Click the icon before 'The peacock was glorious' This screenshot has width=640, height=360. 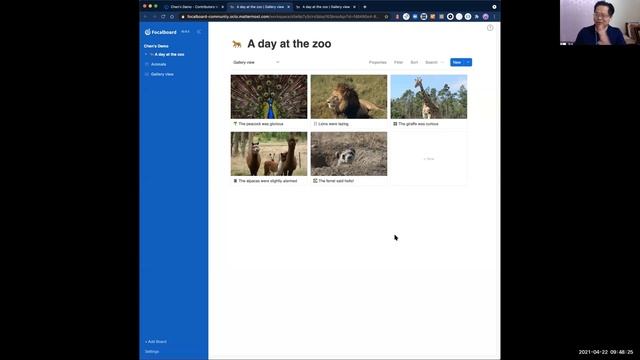tap(235, 124)
